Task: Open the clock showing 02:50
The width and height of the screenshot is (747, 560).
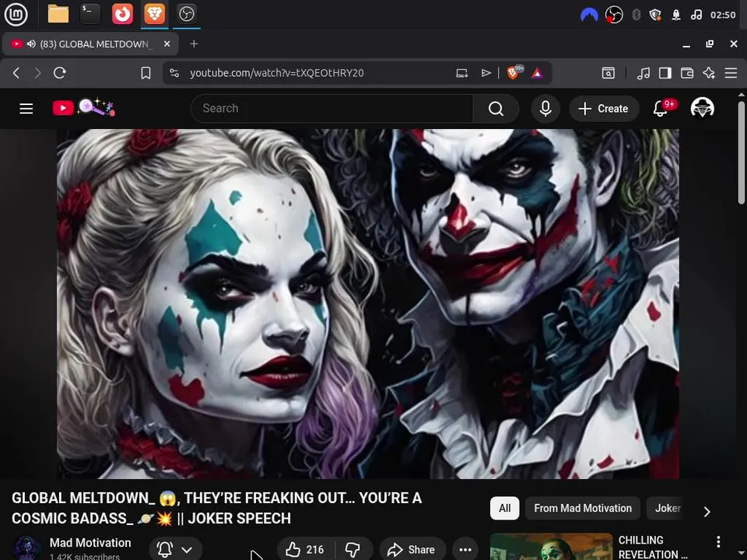Action: pos(723,15)
